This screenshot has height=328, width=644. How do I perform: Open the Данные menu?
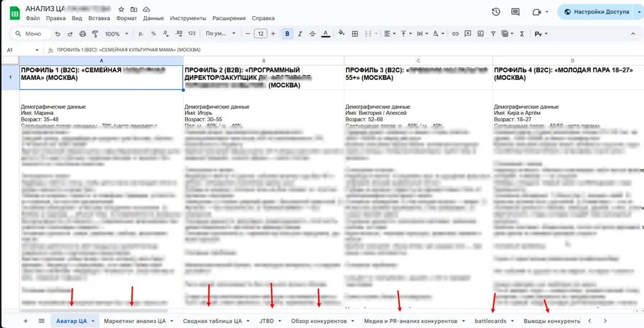coord(154,19)
